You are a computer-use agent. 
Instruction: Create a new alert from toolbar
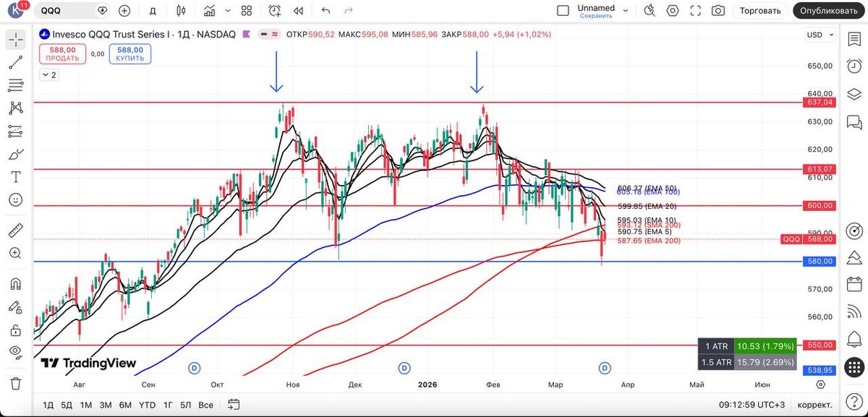pyautogui.click(x=275, y=11)
